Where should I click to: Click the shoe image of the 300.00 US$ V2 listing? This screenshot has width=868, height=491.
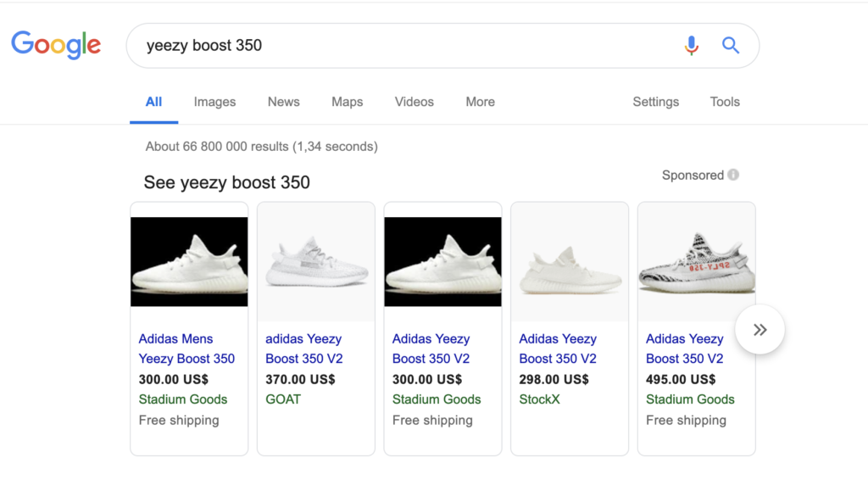coord(442,262)
